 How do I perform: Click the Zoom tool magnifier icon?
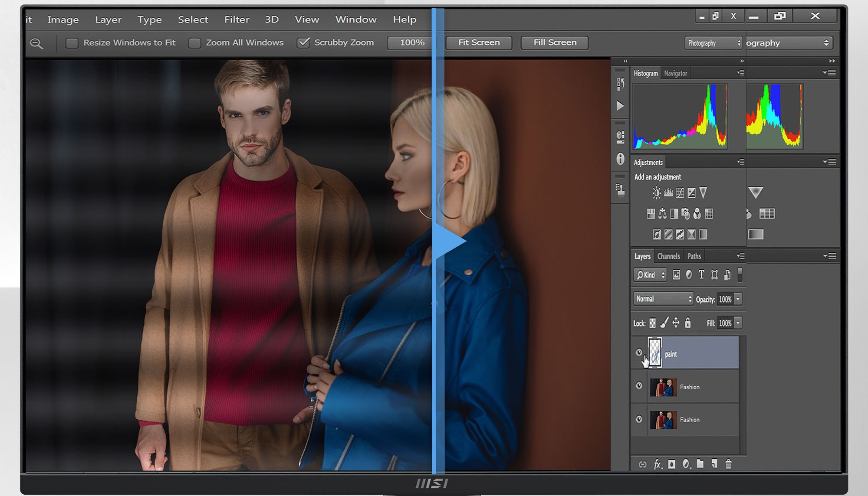coord(36,43)
